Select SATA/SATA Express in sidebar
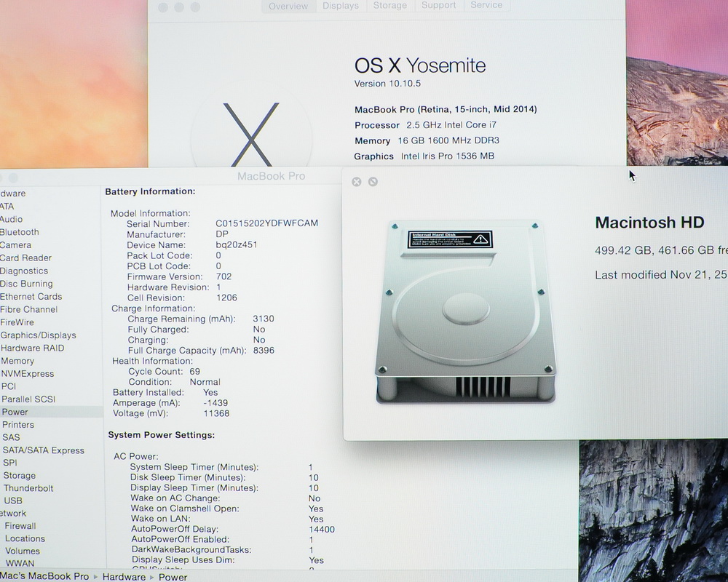Image resolution: width=728 pixels, height=582 pixels. (x=44, y=450)
